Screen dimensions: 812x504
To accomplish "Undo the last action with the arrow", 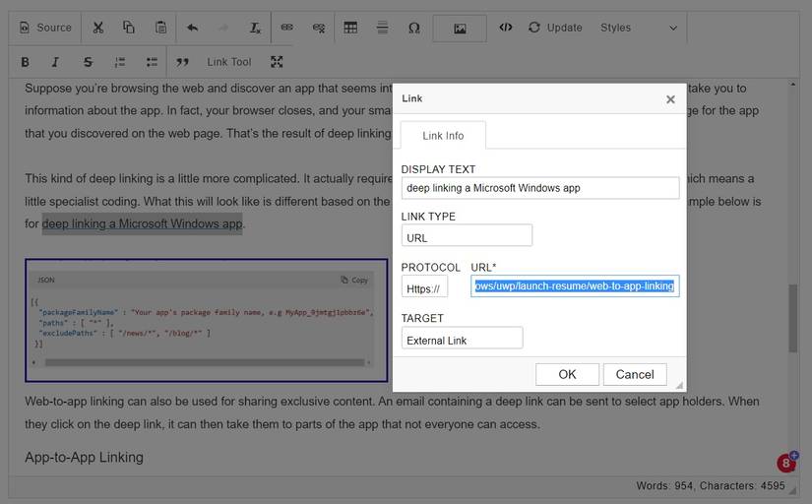I will 193,28.
